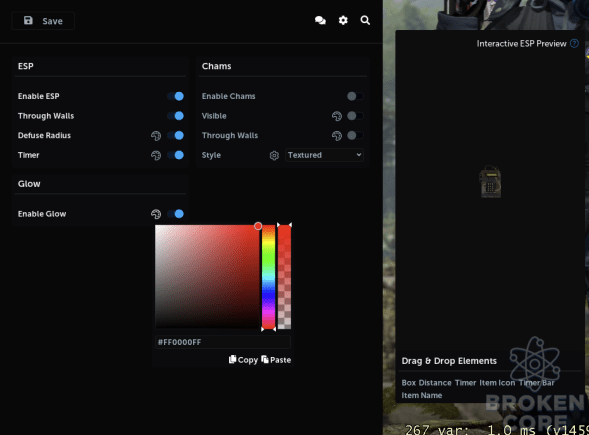The width and height of the screenshot is (589, 435).
Task: Click the rainbow hue slider bar
Action: point(268,277)
